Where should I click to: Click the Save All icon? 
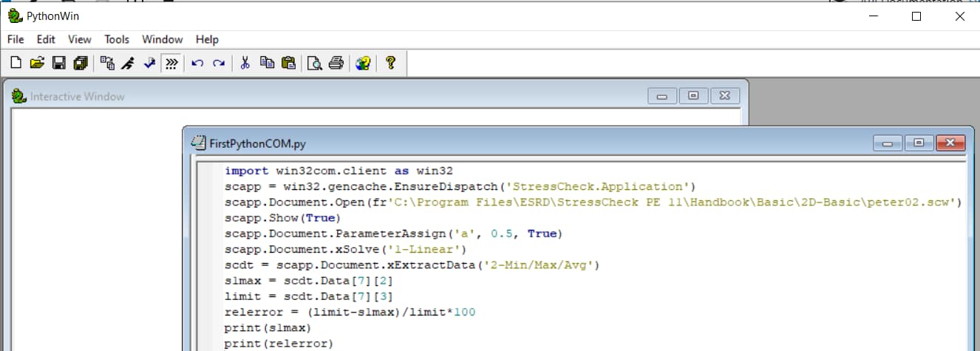click(x=80, y=64)
